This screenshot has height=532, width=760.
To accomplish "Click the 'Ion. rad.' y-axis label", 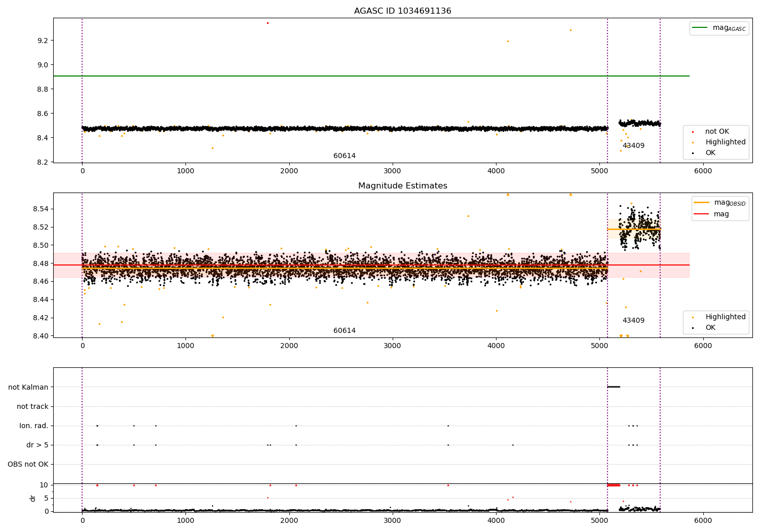I will [34, 426].
